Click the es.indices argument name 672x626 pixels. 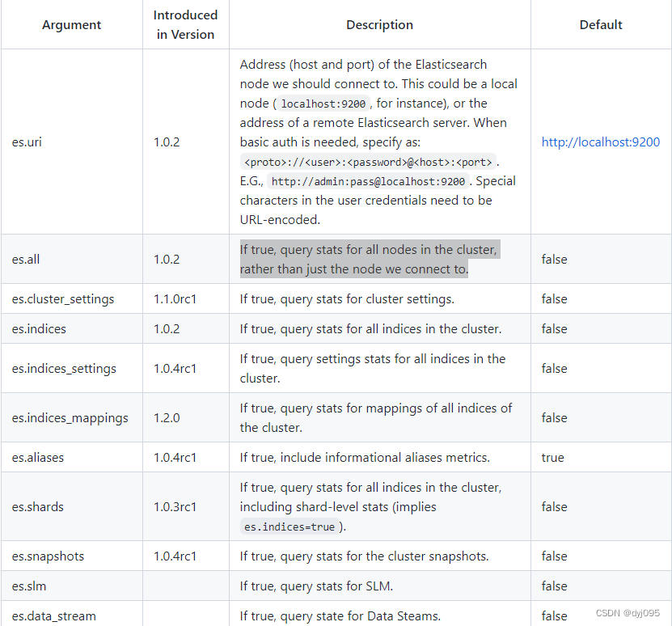coord(39,328)
